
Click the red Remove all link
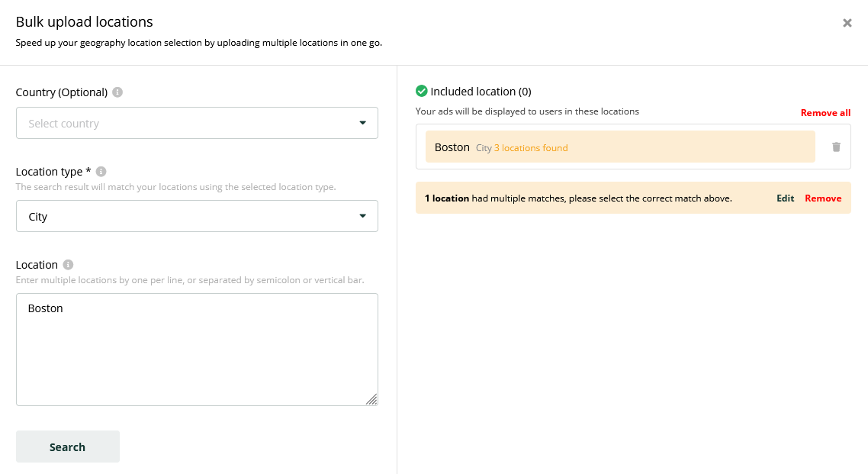[x=825, y=113]
